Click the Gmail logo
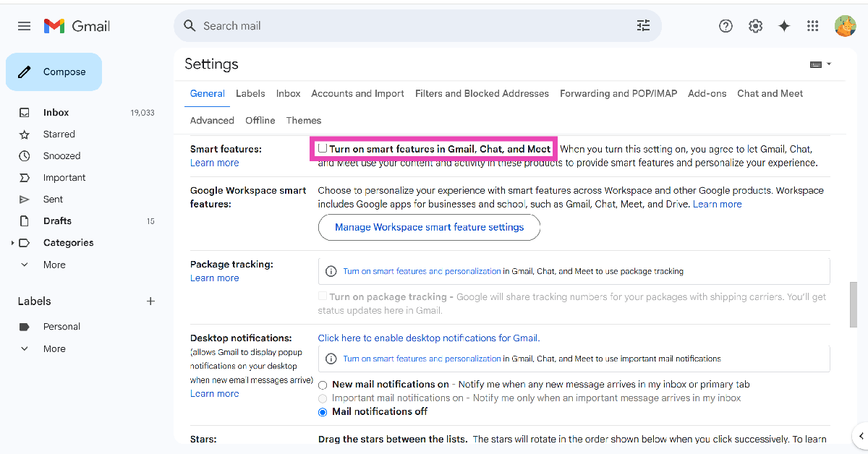 pyautogui.click(x=77, y=26)
